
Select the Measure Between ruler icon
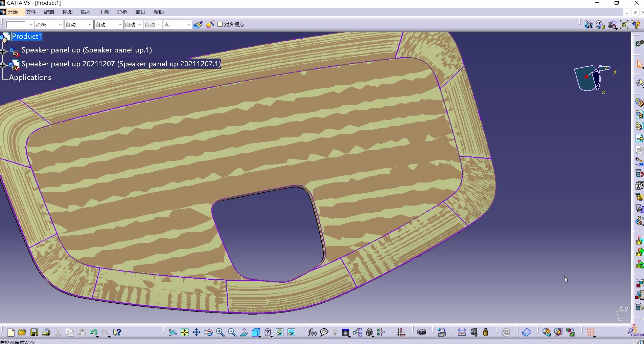(462, 332)
